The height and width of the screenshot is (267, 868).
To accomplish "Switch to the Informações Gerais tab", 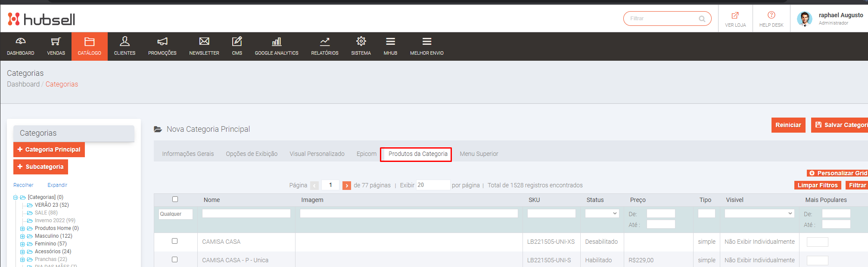I will (188, 154).
